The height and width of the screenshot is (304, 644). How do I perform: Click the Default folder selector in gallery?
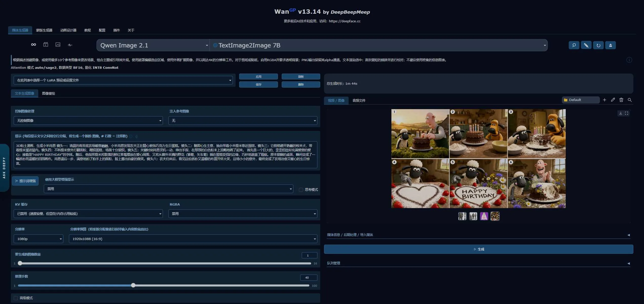click(581, 100)
